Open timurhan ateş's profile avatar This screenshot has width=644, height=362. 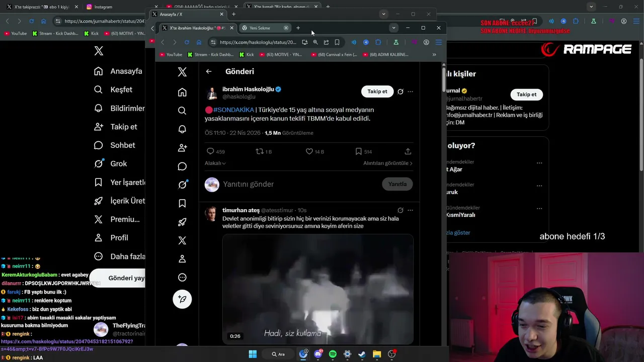[x=211, y=214]
